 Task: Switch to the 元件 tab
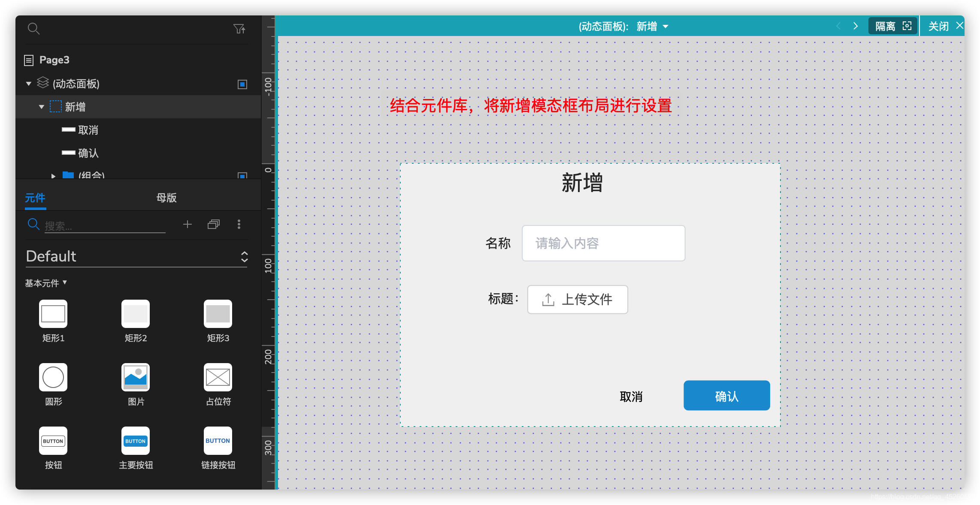(35, 198)
